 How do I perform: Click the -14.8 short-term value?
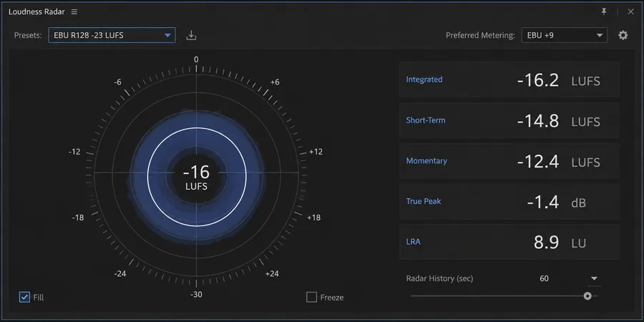coord(538,121)
